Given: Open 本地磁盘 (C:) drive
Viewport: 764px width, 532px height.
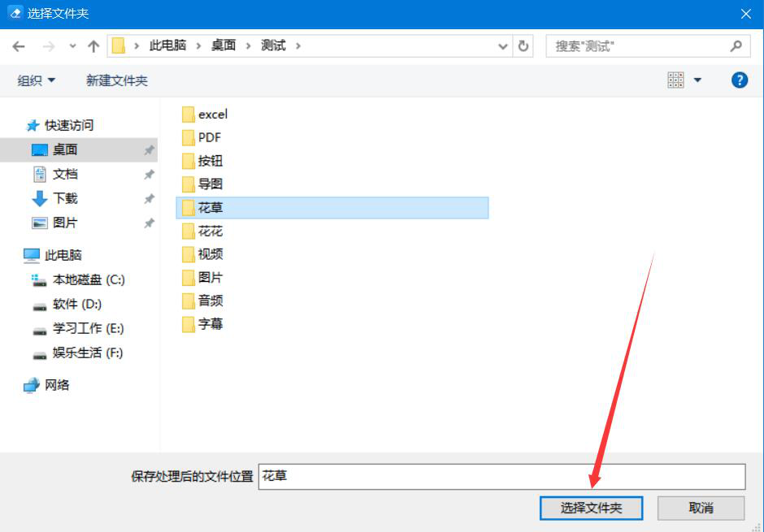Looking at the screenshot, I should click(x=78, y=279).
